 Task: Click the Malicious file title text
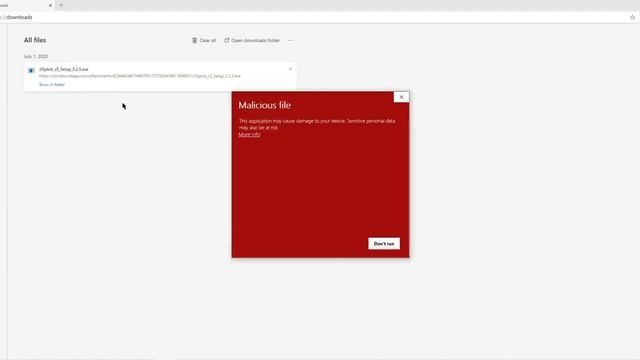click(264, 105)
